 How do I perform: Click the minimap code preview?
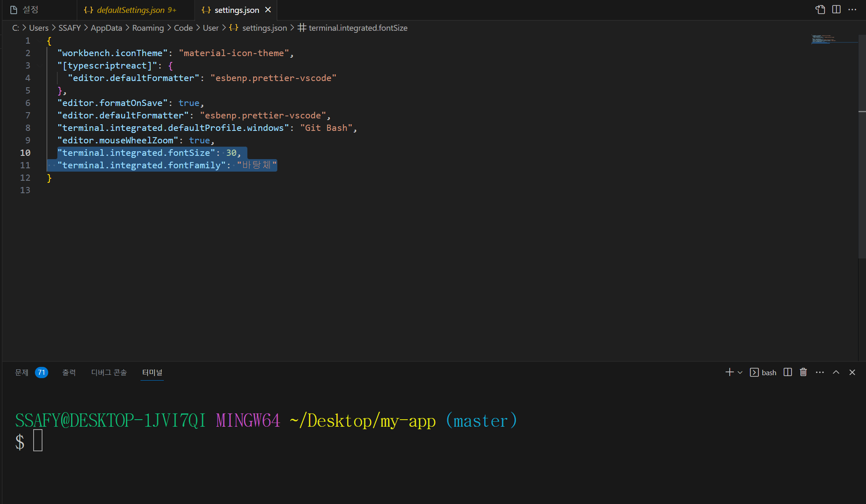[823, 39]
